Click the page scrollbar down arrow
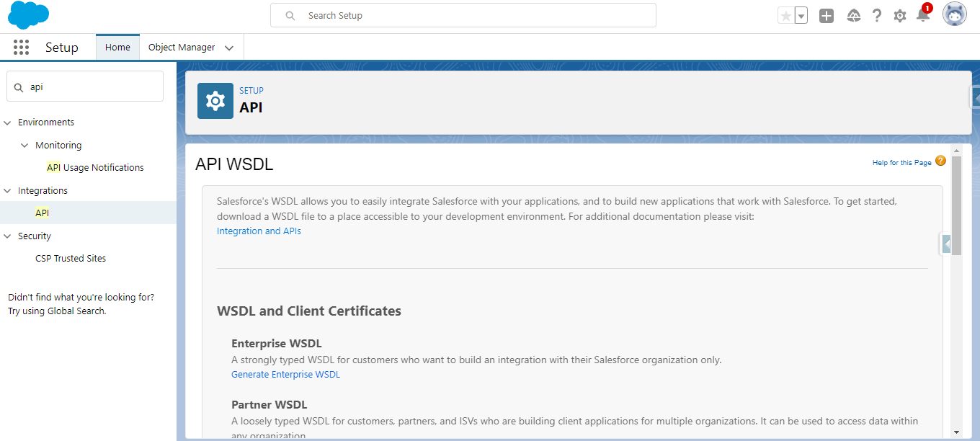This screenshot has height=441, width=980. [x=956, y=432]
